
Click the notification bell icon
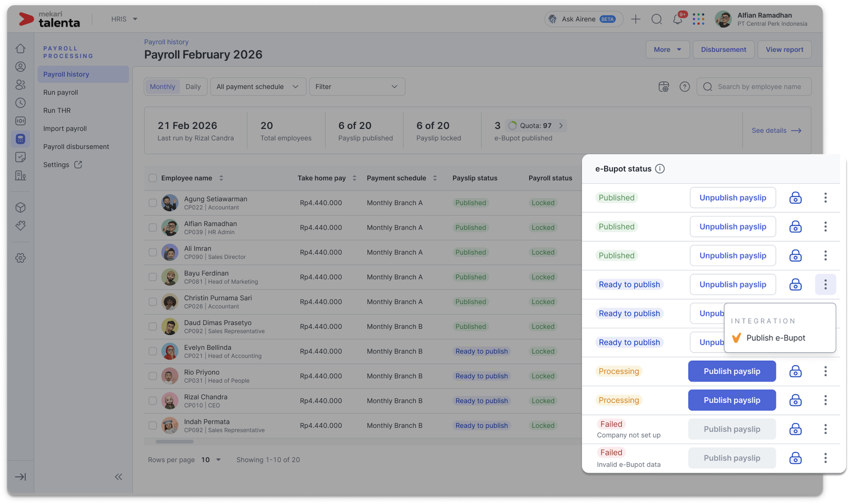pos(677,20)
